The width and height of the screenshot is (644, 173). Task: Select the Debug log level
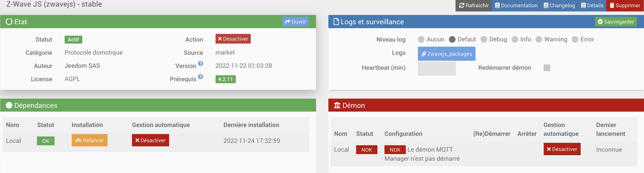[x=484, y=39]
